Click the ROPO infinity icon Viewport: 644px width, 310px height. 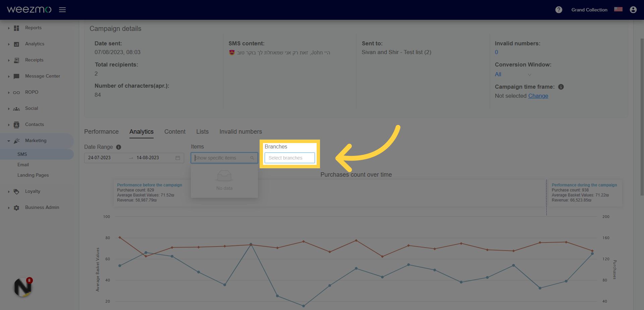pos(16,93)
